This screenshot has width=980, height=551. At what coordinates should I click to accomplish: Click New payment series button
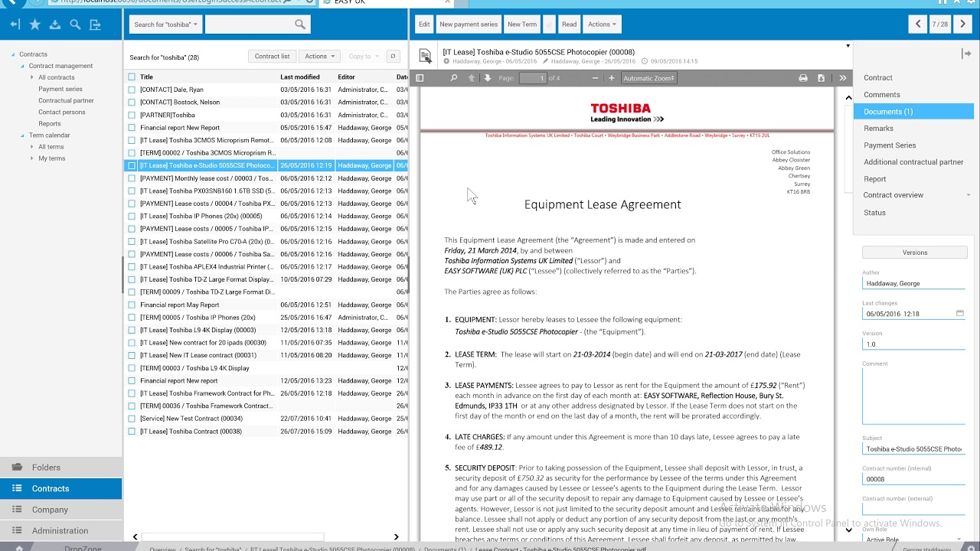(x=469, y=24)
